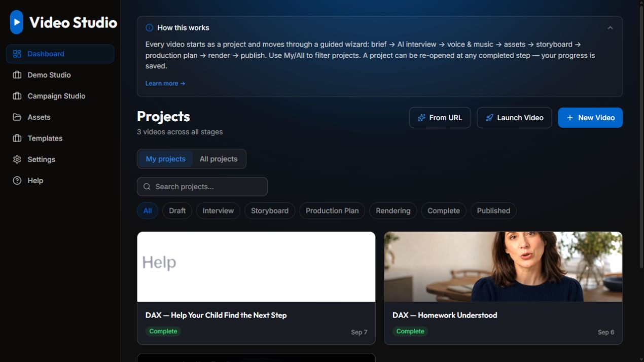644x362 pixels.
Task: Create a project with New Video
Action: click(x=590, y=118)
